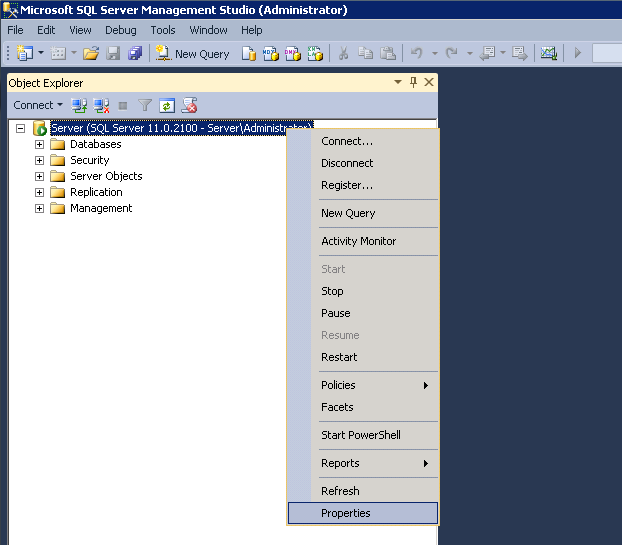The height and width of the screenshot is (545, 622).
Task: Choose New Query in the context menu
Action: (x=363, y=213)
